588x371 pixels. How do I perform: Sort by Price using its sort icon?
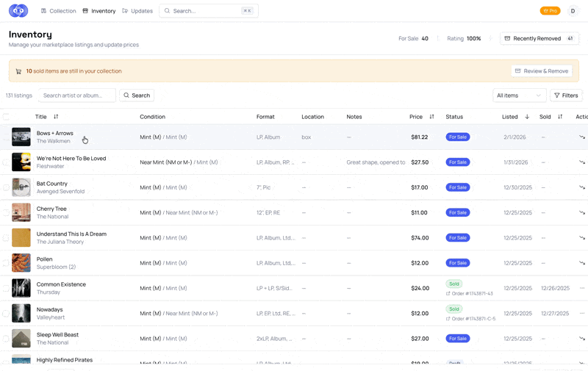[431, 117]
